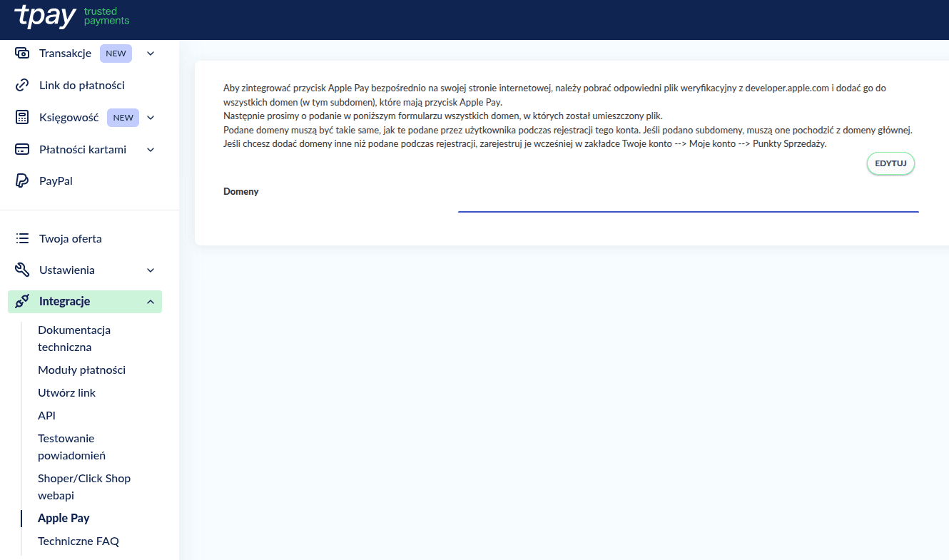Open Moduły płatności page
Viewport: 949px width, 560px height.
[81, 370]
